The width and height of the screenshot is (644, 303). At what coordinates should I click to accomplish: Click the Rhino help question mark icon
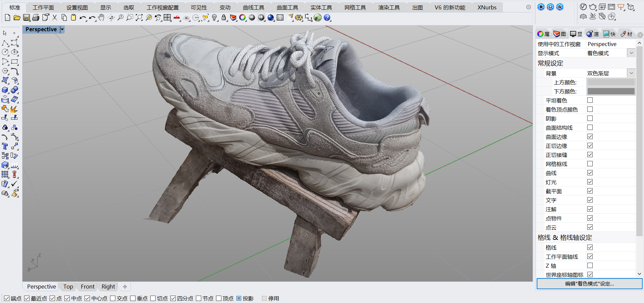[327, 18]
